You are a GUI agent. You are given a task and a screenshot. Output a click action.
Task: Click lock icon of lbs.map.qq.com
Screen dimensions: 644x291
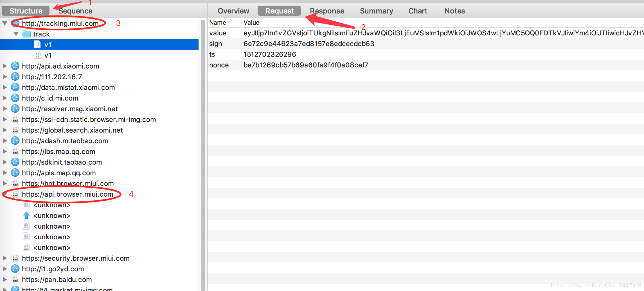[x=15, y=151]
